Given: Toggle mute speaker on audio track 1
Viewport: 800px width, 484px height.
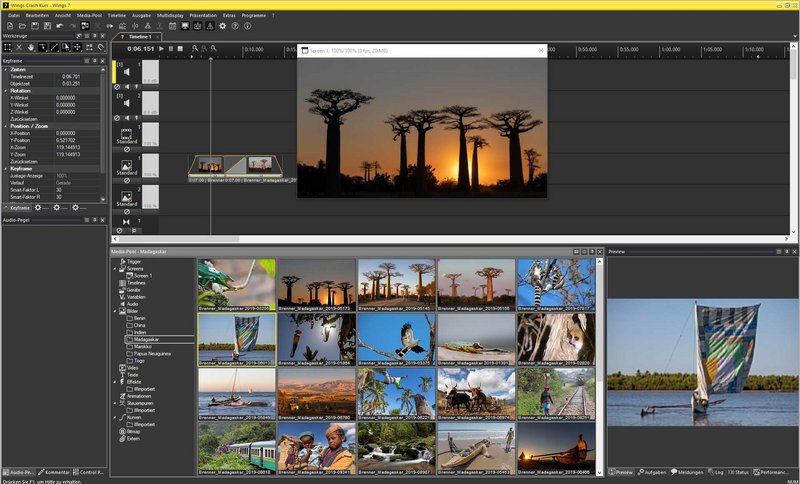Looking at the screenshot, I should coord(127,87).
